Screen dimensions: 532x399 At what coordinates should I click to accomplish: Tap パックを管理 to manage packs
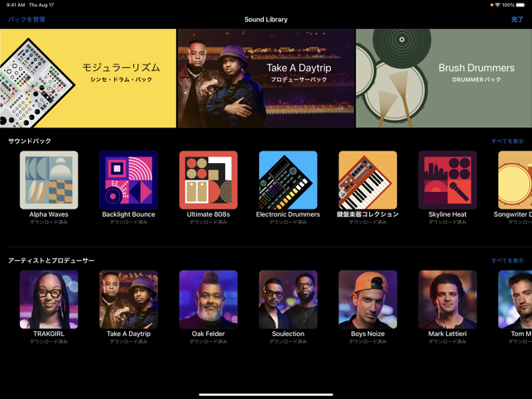pos(26,19)
